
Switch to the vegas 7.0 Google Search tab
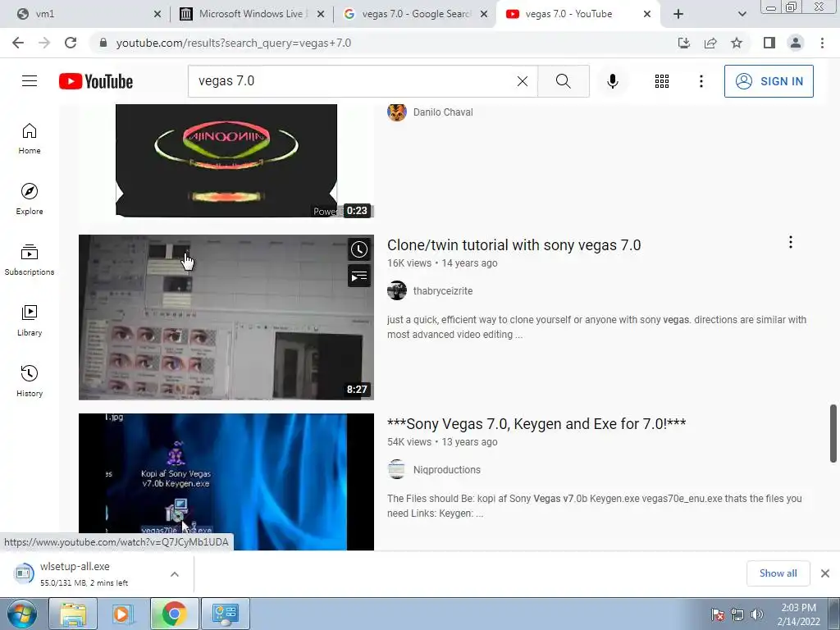[x=415, y=14]
